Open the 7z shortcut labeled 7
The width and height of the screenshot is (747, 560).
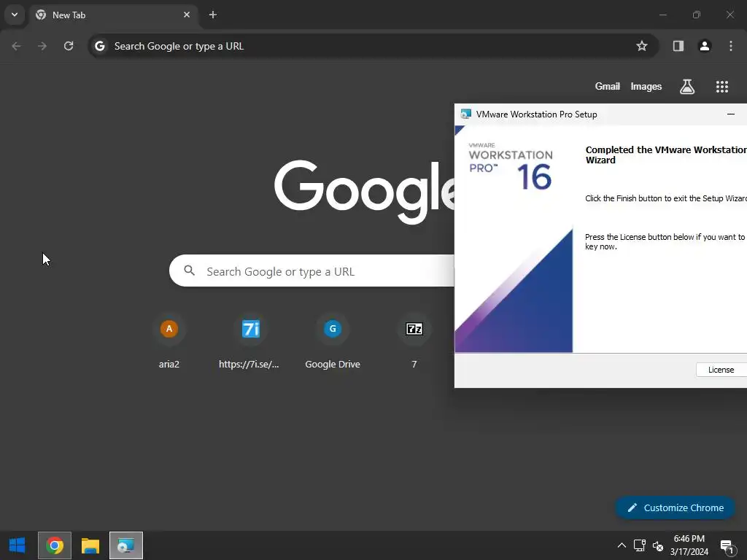414,341
